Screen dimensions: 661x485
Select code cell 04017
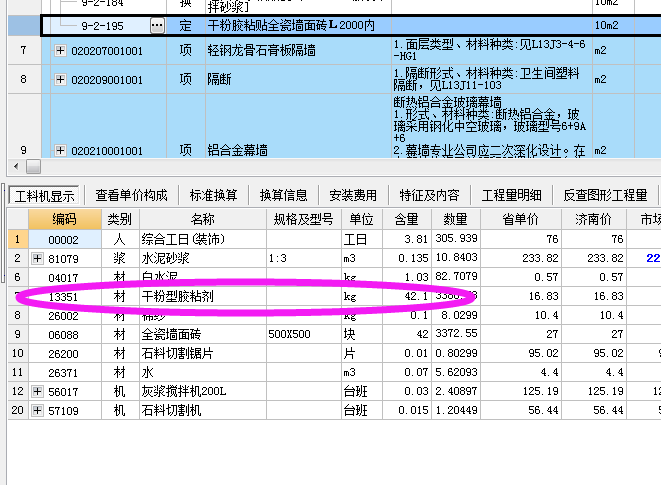65,278
